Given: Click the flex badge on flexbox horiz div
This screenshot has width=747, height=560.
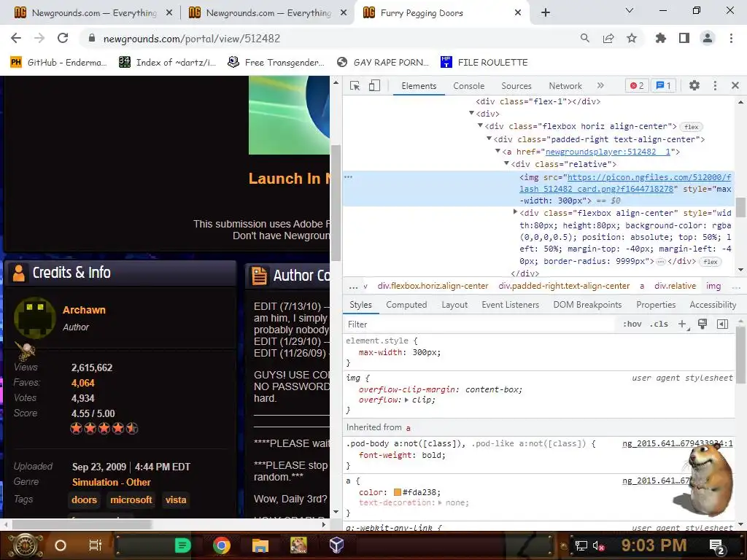Looking at the screenshot, I should click(x=692, y=127).
